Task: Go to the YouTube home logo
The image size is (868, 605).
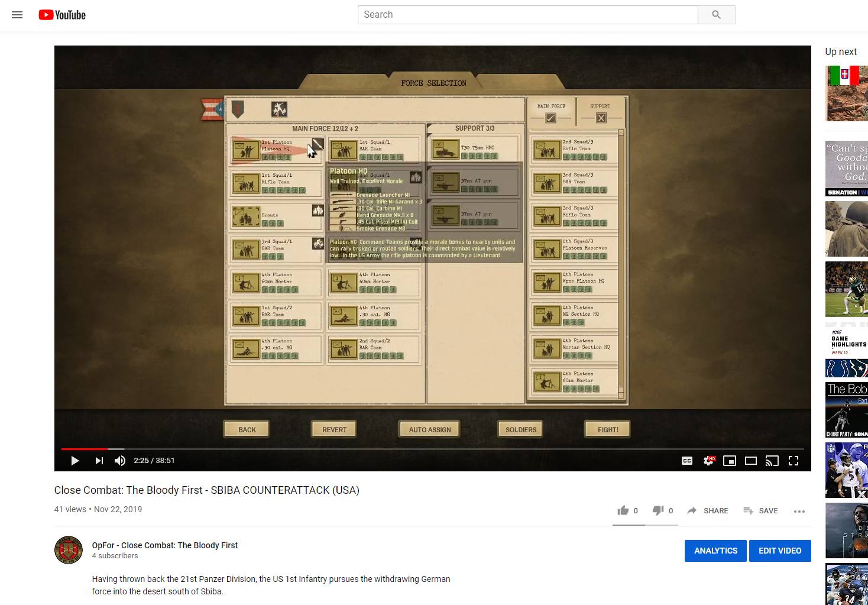Action: [62, 15]
